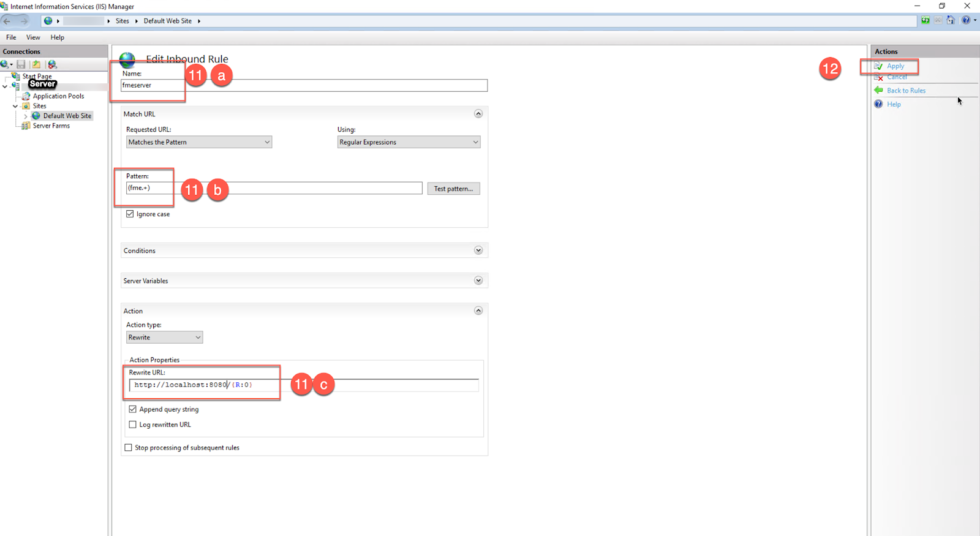This screenshot has width=980, height=536.
Task: Click the Help question-mark icon in Actions
Action: [x=878, y=104]
